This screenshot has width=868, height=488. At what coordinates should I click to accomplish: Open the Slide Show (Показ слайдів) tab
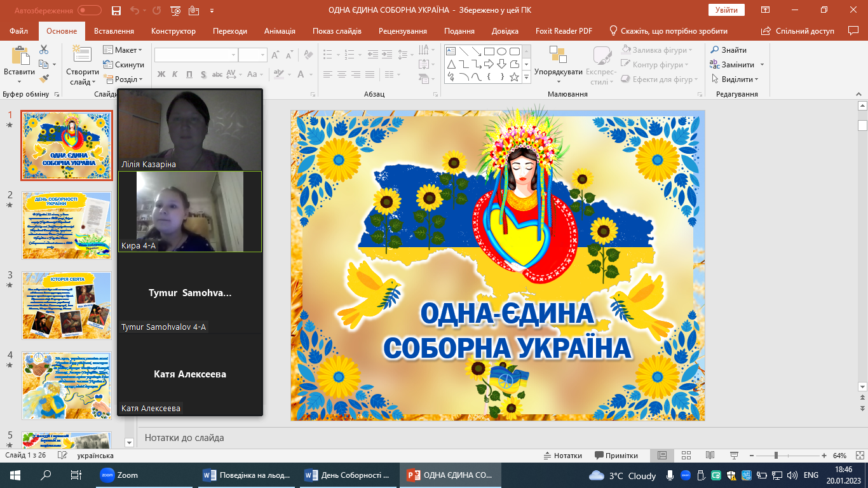pos(337,31)
